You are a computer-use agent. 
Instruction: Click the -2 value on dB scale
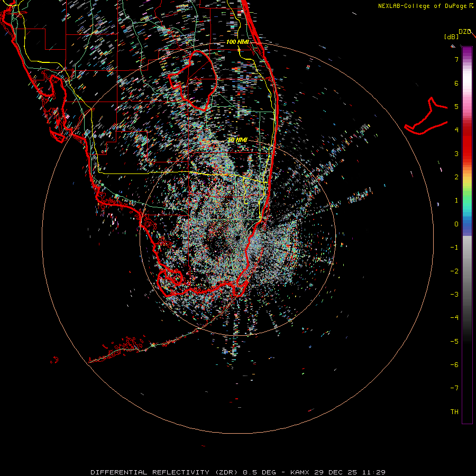pyautogui.click(x=454, y=271)
